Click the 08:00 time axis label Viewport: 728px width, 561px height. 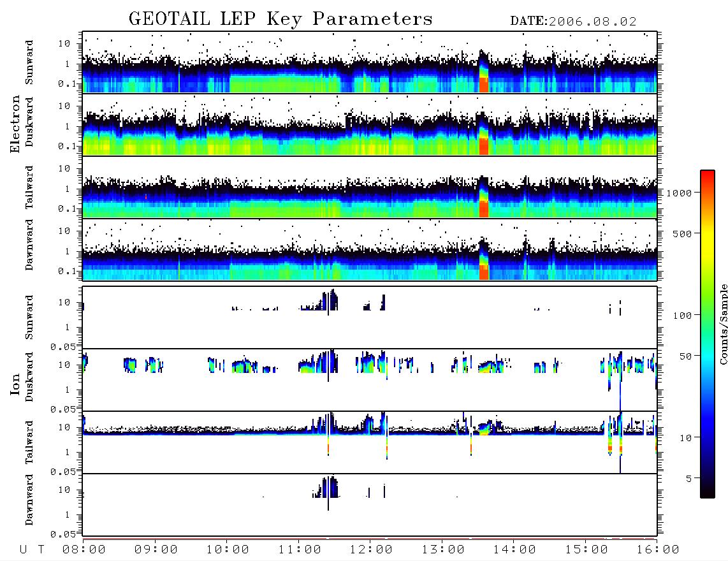(x=84, y=550)
